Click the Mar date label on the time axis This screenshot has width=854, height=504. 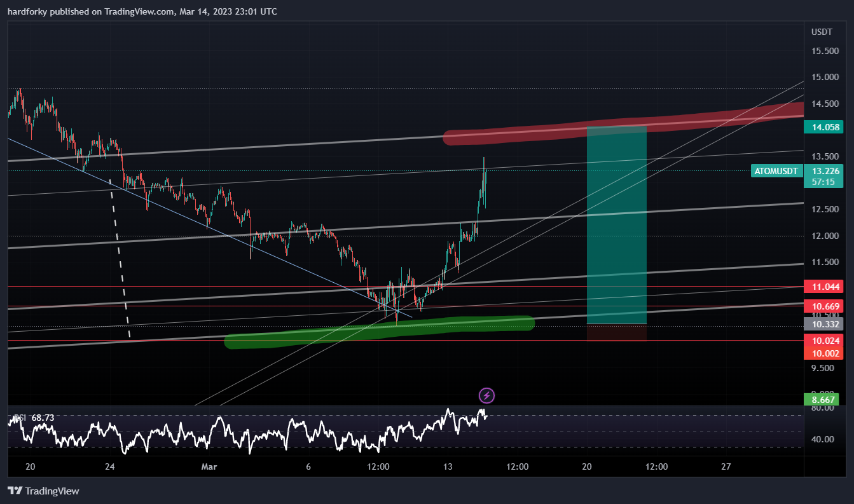pyautogui.click(x=209, y=467)
